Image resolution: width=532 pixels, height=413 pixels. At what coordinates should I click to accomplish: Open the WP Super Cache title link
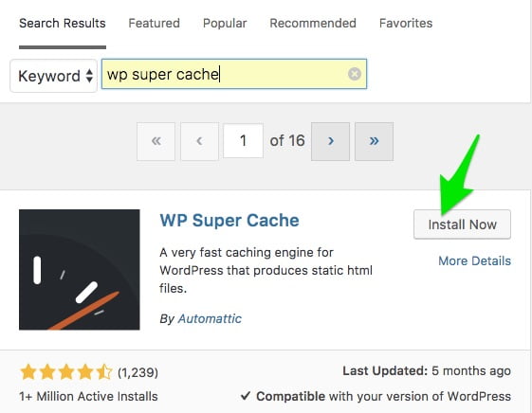point(229,220)
